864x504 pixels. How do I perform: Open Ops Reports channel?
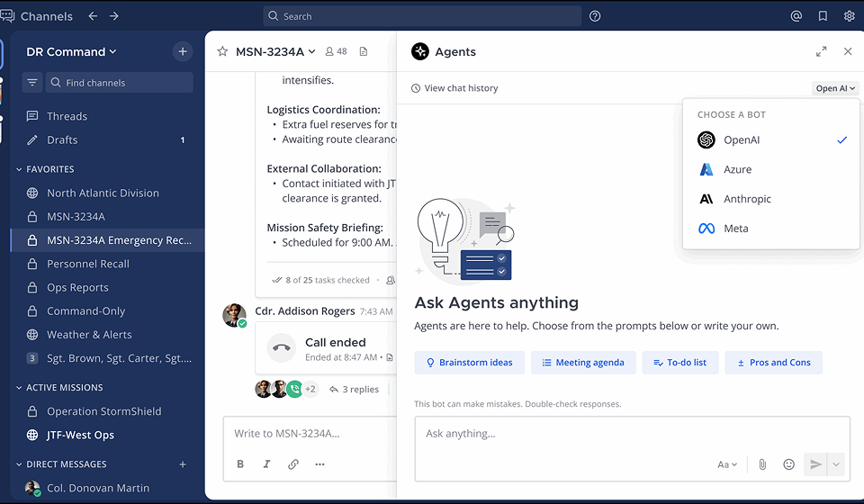107,287
